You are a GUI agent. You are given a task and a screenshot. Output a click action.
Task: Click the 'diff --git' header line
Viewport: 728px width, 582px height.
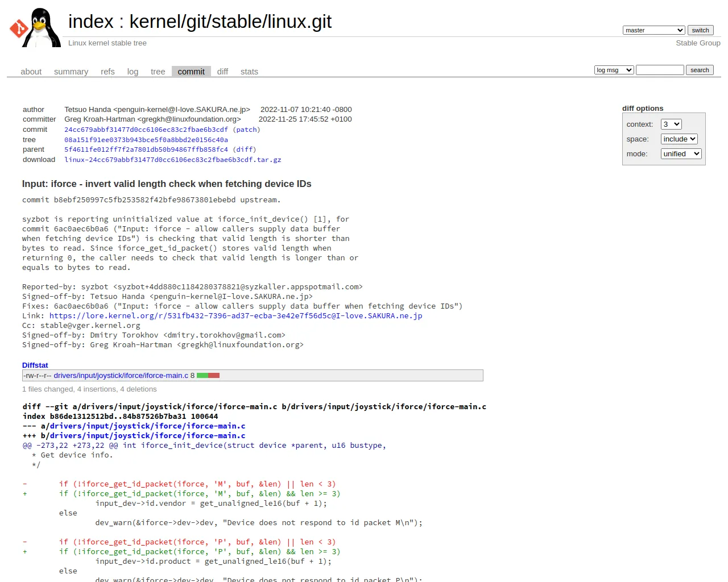254,407
